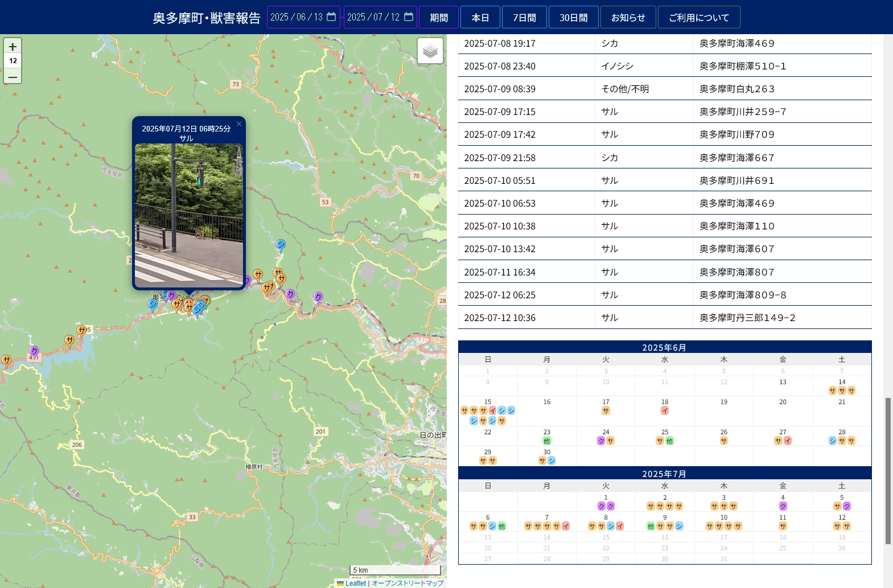The width and height of the screenshot is (893, 588).
Task: Open the ご利用について page
Action: pos(698,18)
